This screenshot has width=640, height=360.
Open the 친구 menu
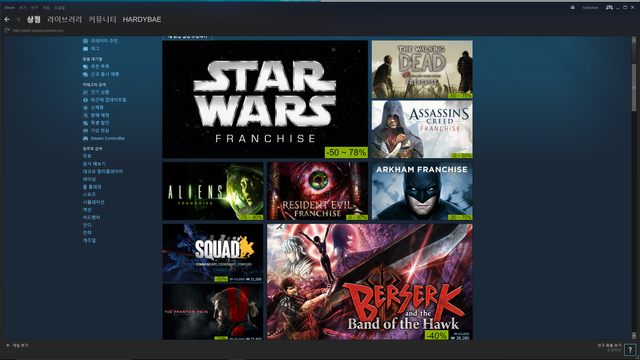[x=34, y=7]
